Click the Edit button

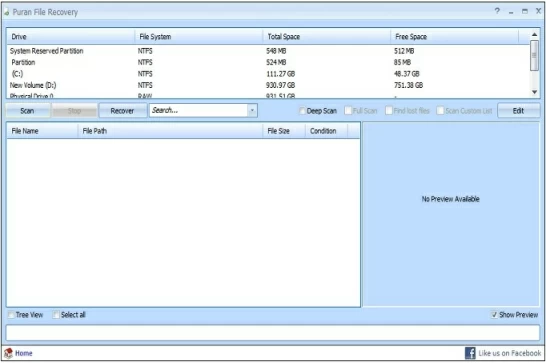point(518,111)
